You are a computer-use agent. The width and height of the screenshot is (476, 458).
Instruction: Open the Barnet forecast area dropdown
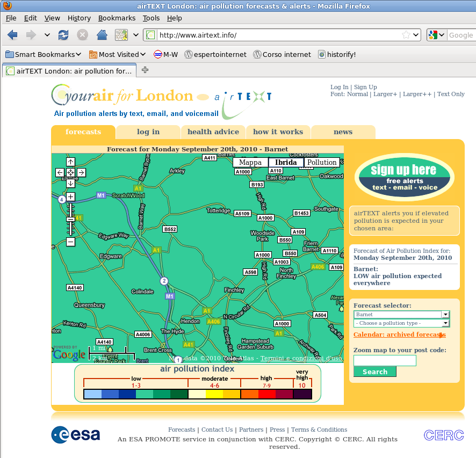pyautogui.click(x=401, y=315)
